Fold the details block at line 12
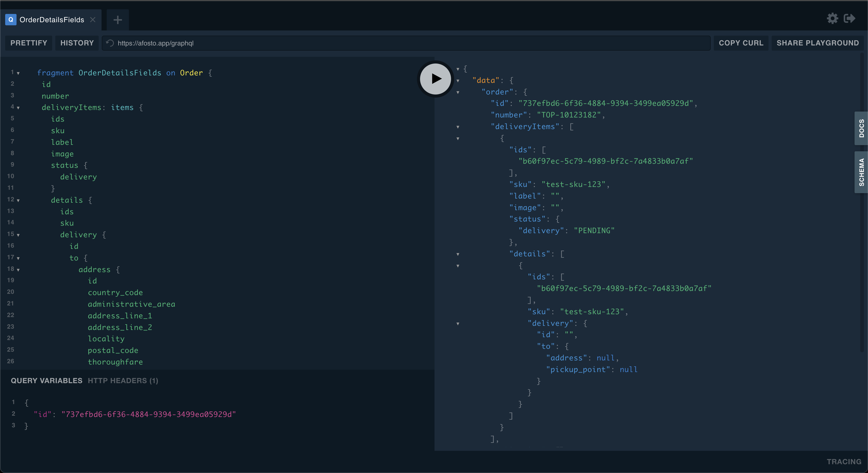Viewport: 868px width, 473px height. click(x=18, y=200)
